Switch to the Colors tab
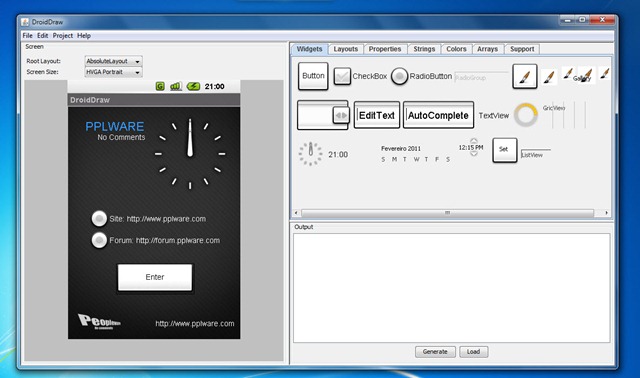This screenshot has width=640, height=378. tap(456, 49)
